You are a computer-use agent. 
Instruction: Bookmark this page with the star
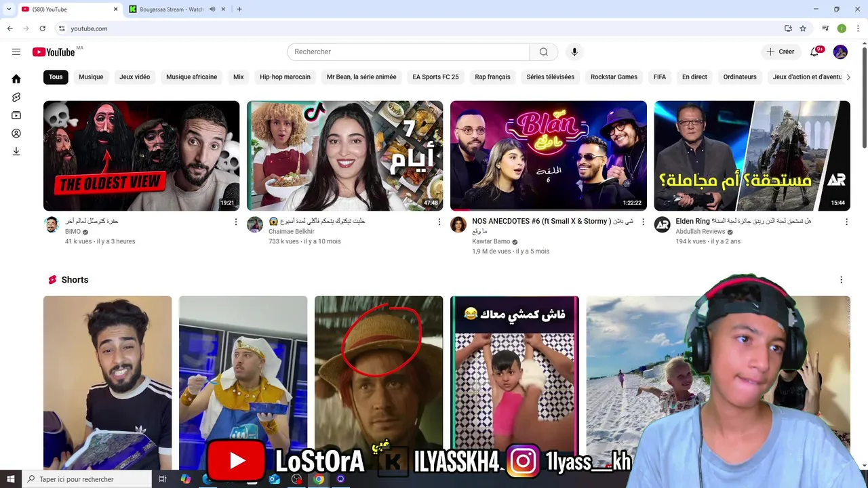(803, 28)
